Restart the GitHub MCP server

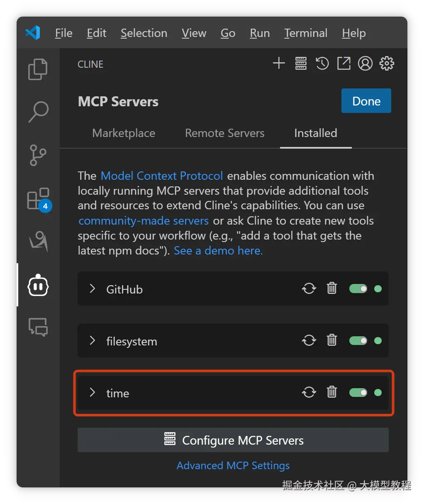tap(309, 289)
